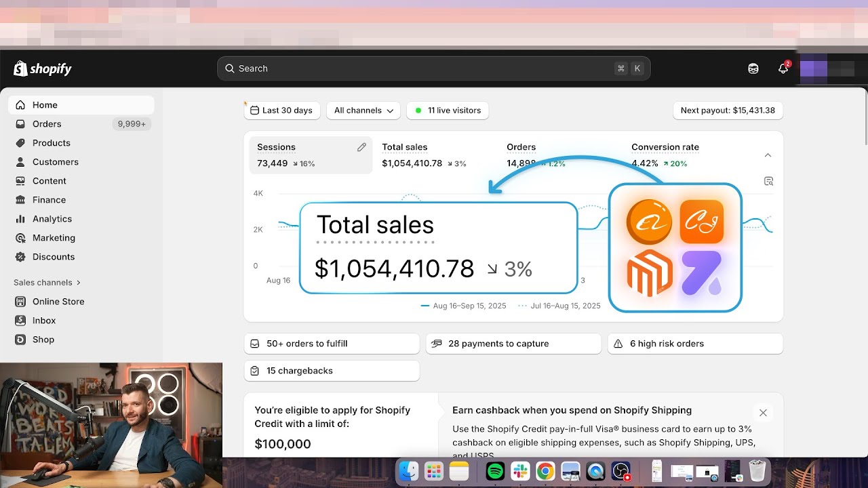The height and width of the screenshot is (488, 868).
Task: Open Online Store sales channel
Action: click(81, 302)
